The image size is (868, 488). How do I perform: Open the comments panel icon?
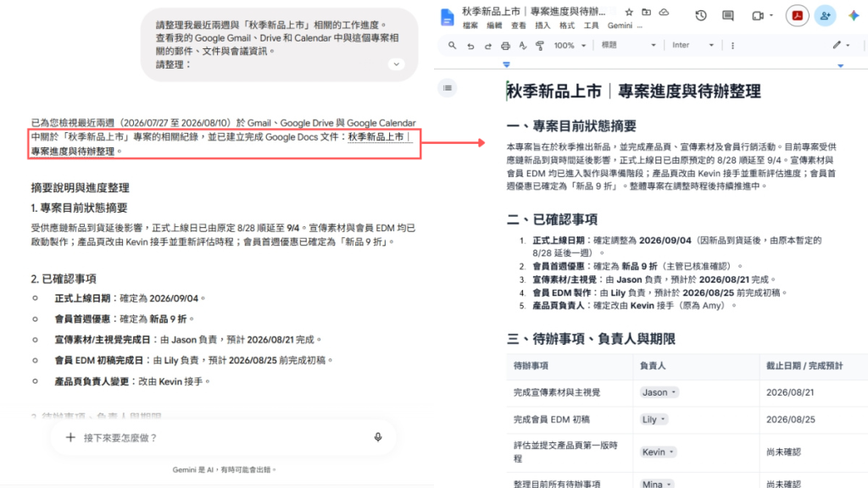coord(728,15)
